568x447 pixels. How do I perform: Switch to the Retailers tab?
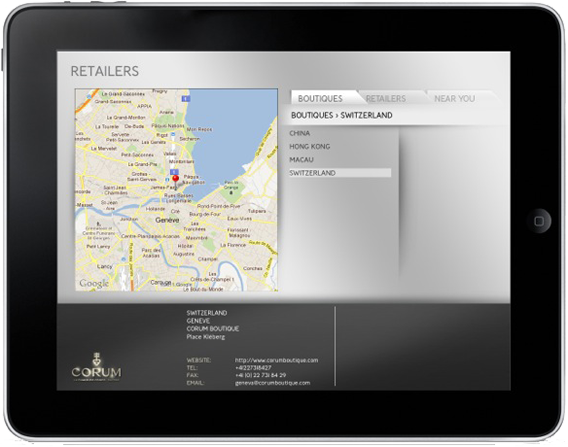(x=386, y=99)
